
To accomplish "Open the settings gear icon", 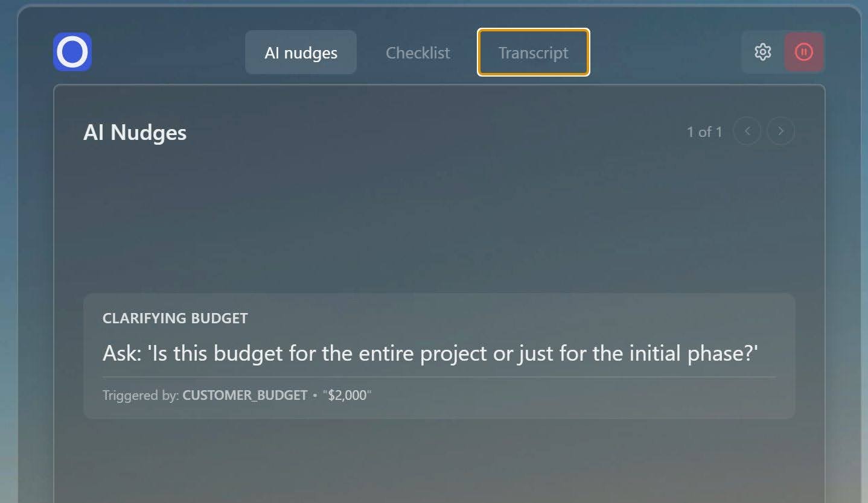I will (762, 52).
